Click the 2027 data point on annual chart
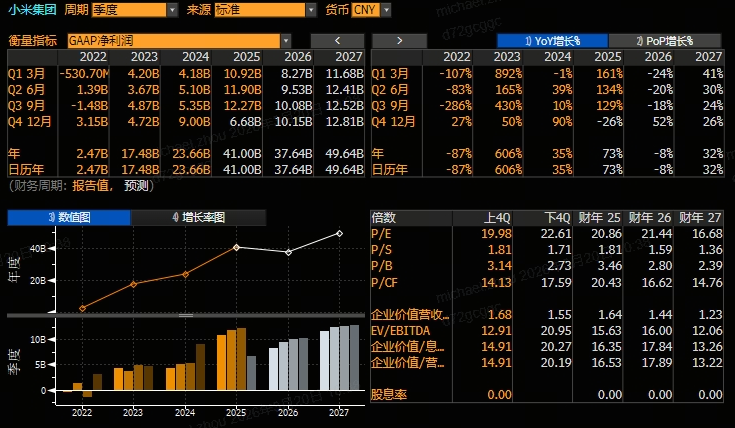This screenshot has width=735, height=428. point(339,233)
